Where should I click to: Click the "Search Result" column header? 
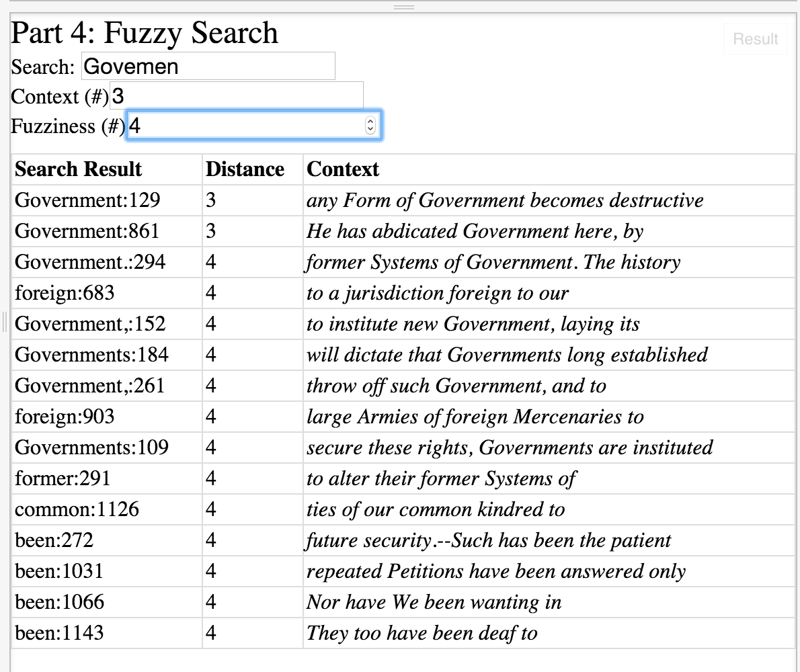pos(79,169)
